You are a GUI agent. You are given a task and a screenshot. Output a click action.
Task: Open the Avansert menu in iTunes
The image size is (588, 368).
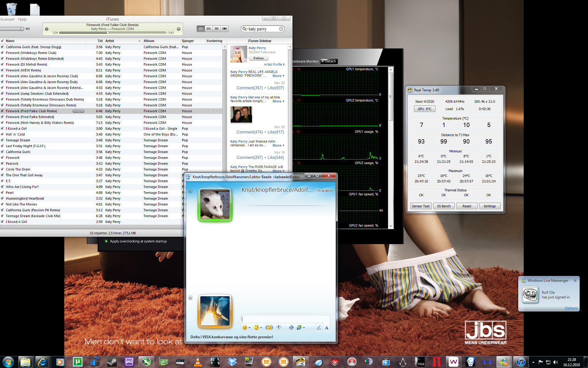pyautogui.click(x=7, y=19)
